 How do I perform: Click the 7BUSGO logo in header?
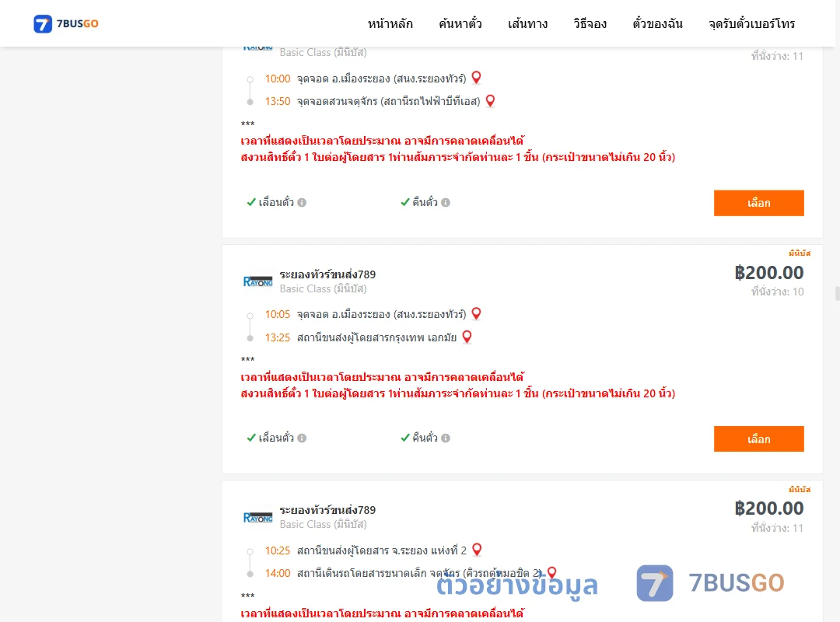click(x=66, y=23)
